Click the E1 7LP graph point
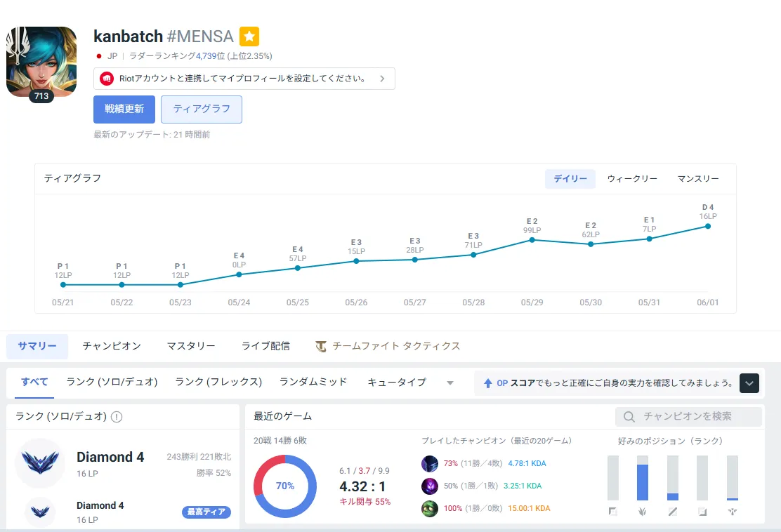 pyautogui.click(x=650, y=239)
